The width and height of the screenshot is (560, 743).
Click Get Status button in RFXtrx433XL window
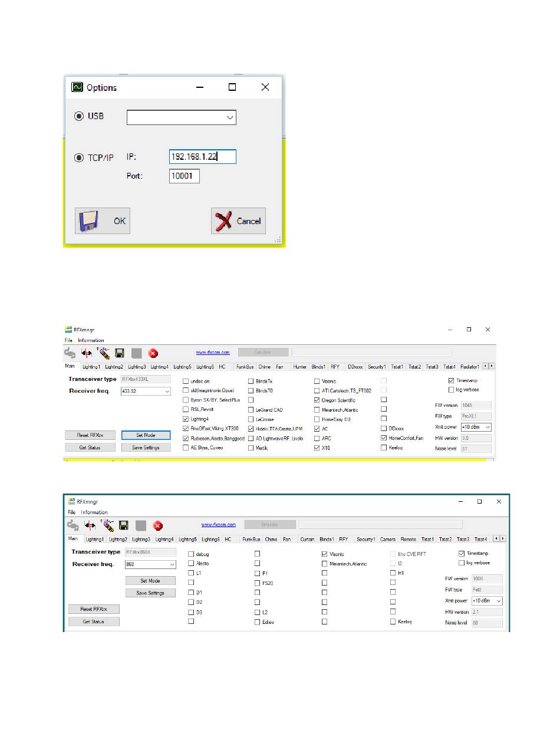[90, 448]
